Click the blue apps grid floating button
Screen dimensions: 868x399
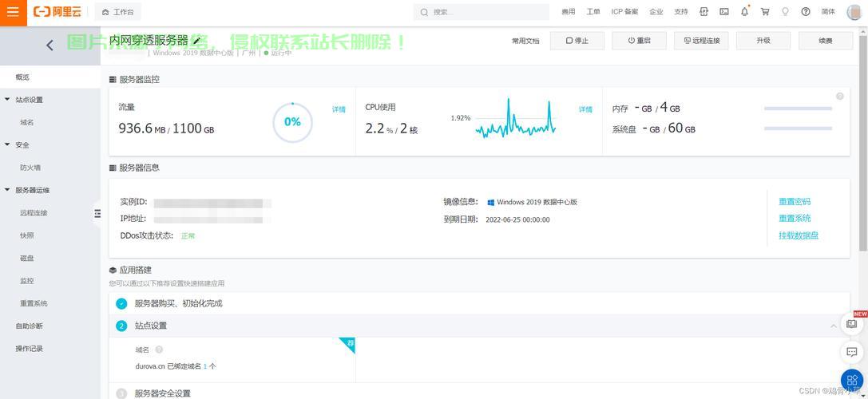click(853, 381)
